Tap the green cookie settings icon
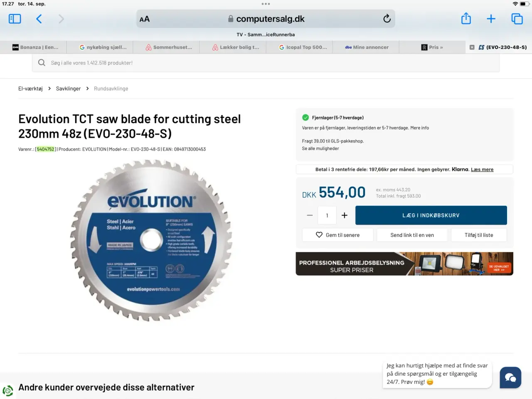532x399 pixels. tap(8, 391)
